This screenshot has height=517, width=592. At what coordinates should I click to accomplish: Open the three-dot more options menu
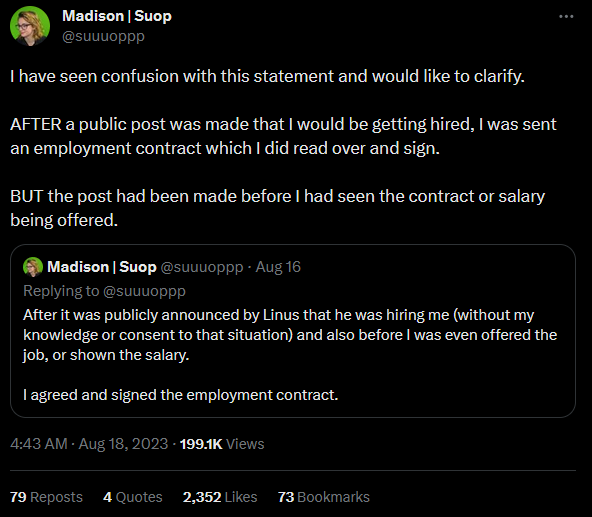pyautogui.click(x=566, y=16)
